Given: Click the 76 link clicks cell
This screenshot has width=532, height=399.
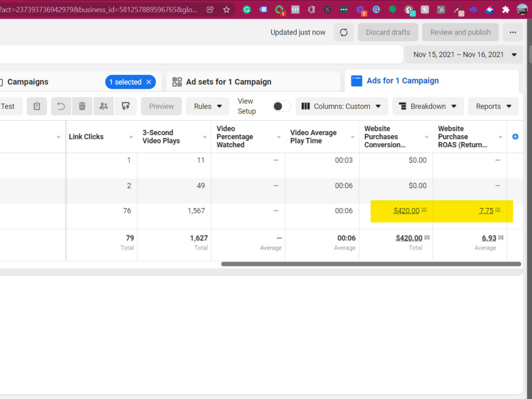Looking at the screenshot, I should [127, 211].
